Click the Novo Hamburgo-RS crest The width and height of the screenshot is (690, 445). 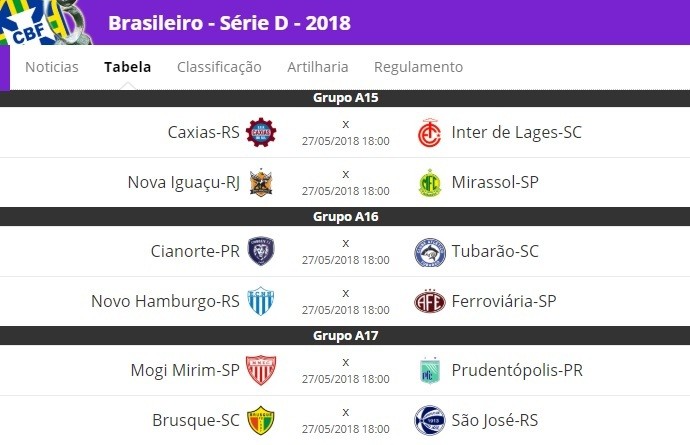pyautogui.click(x=261, y=301)
